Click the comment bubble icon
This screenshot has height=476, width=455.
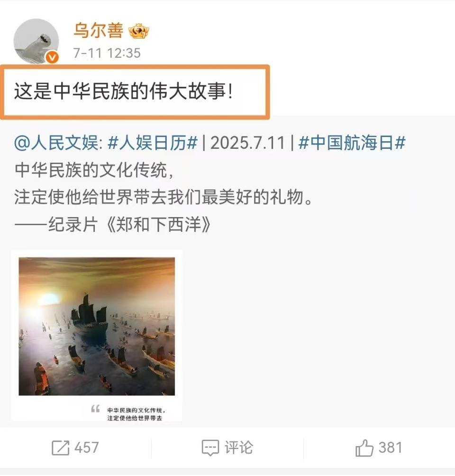pyautogui.click(x=210, y=448)
